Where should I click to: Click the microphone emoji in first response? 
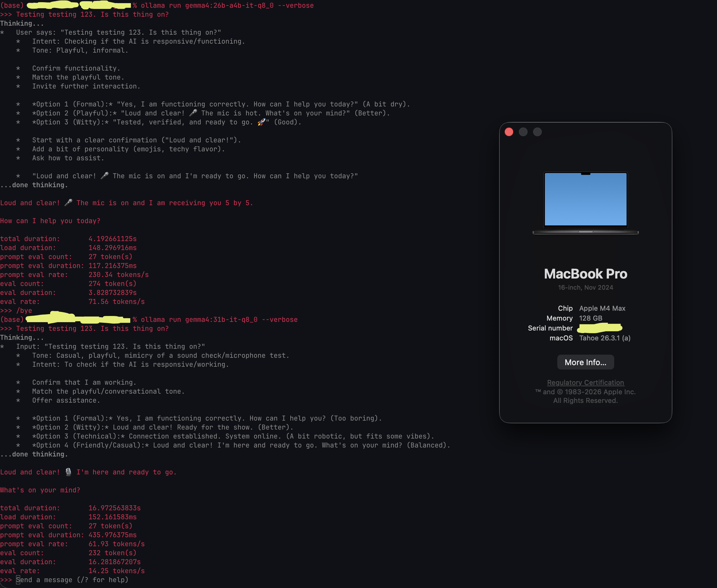(x=68, y=202)
